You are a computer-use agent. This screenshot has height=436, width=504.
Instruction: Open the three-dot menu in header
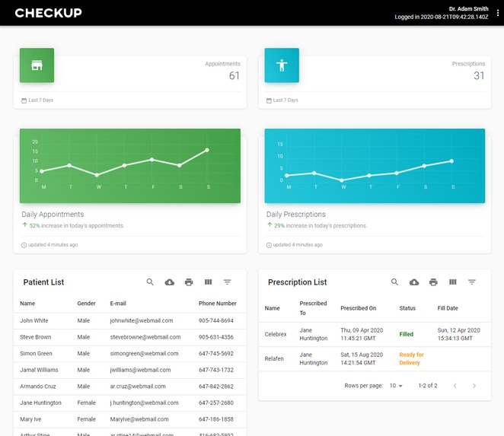[498, 13]
